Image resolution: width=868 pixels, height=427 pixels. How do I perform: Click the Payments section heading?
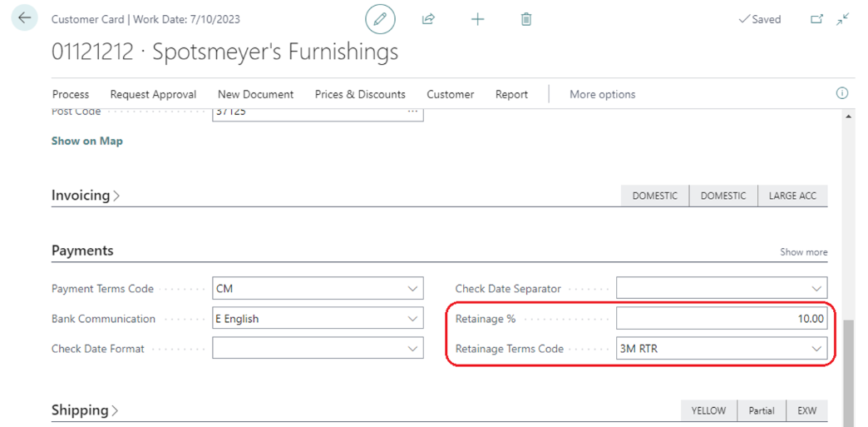[82, 251]
